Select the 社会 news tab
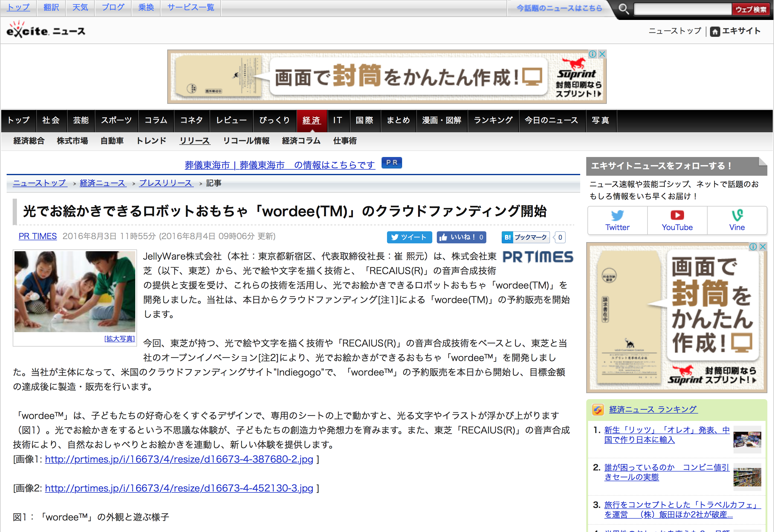774x532 pixels. coord(51,120)
